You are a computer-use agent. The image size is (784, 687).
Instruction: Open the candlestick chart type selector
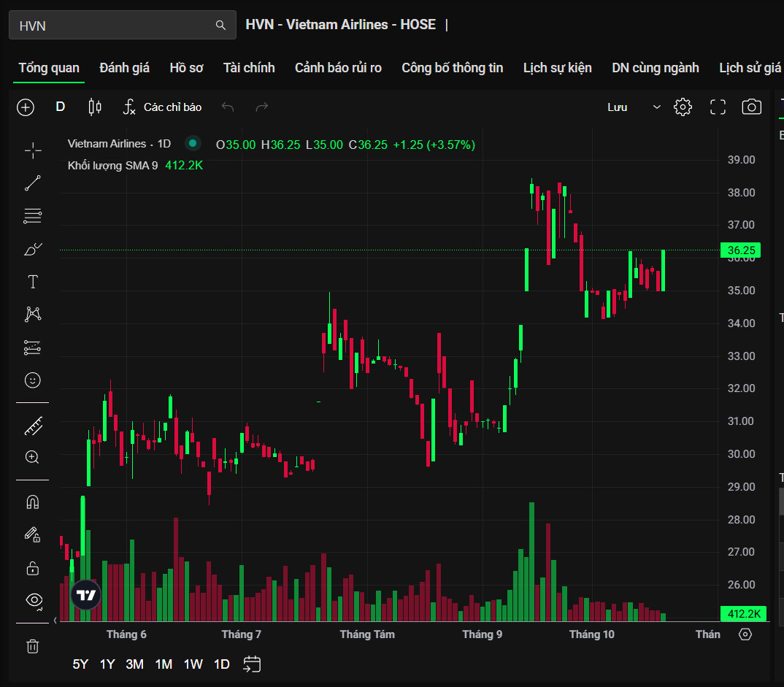point(94,107)
